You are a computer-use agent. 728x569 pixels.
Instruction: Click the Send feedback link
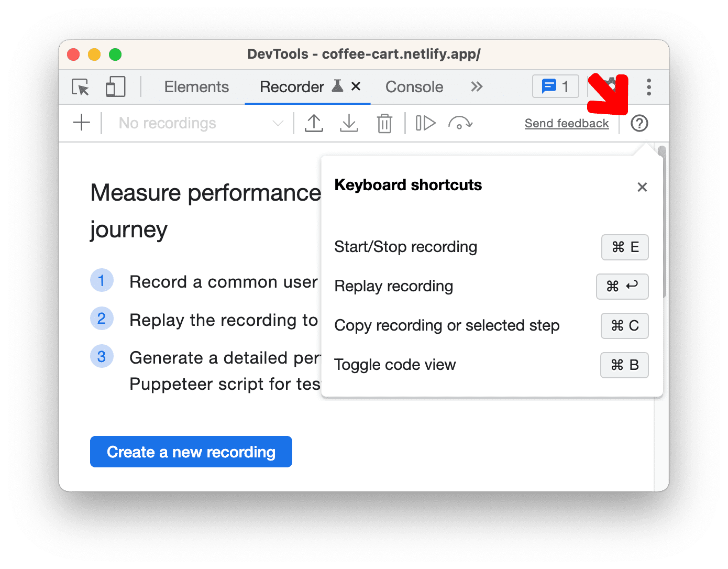566,124
